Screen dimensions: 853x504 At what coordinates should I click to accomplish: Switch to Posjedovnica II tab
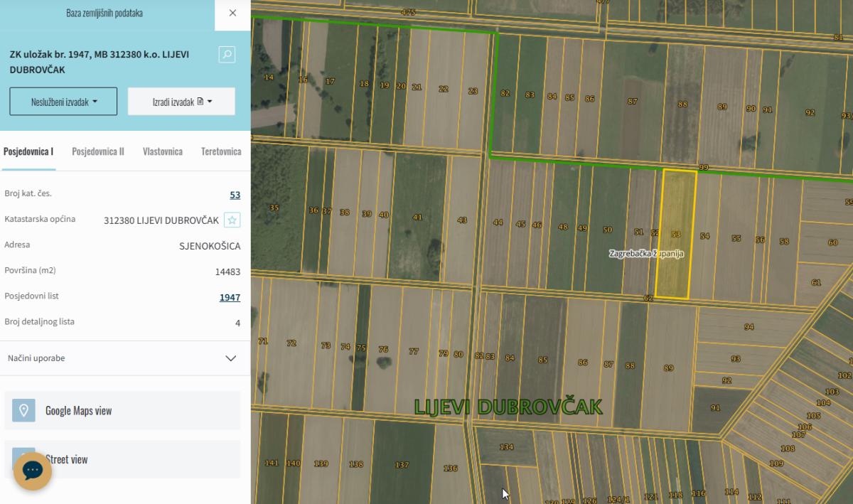point(98,151)
